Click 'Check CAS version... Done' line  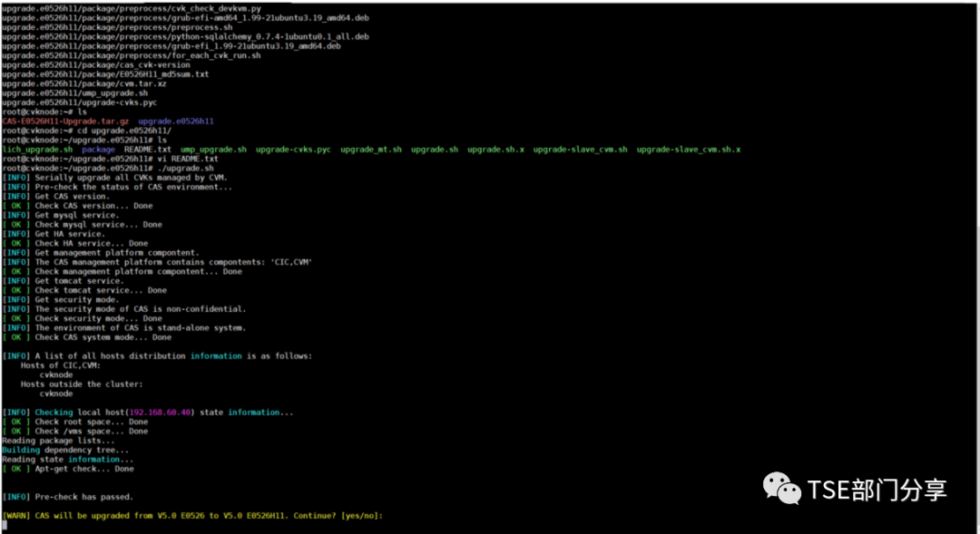click(77, 206)
